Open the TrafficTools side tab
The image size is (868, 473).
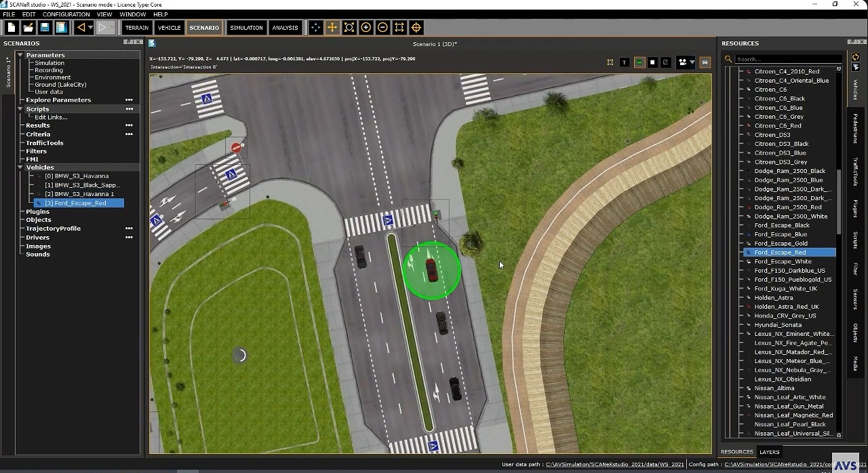click(x=856, y=172)
